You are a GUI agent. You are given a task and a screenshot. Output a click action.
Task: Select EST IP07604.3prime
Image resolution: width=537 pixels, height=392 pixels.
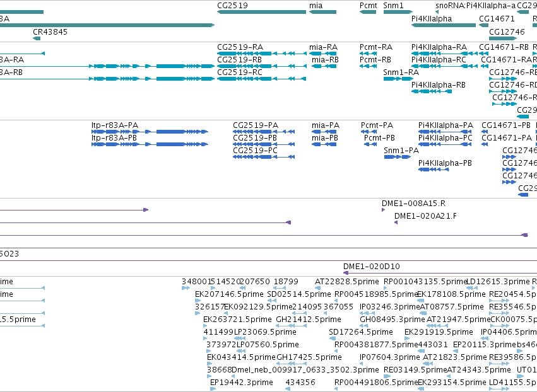tap(390, 357)
